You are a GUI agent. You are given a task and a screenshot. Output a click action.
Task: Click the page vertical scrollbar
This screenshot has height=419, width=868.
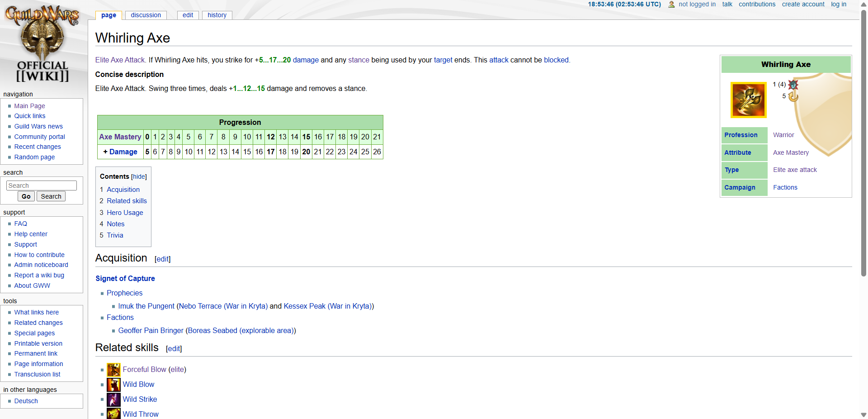[863, 143]
